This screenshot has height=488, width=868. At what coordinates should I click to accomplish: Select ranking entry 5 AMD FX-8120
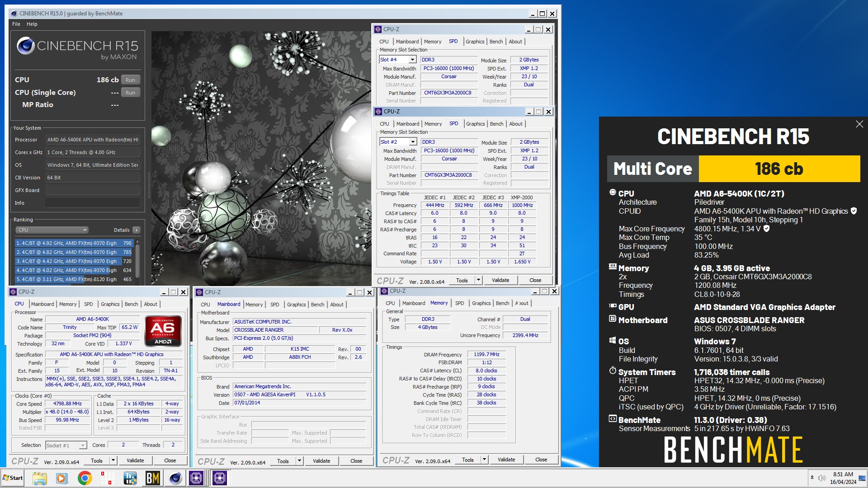pos(74,279)
